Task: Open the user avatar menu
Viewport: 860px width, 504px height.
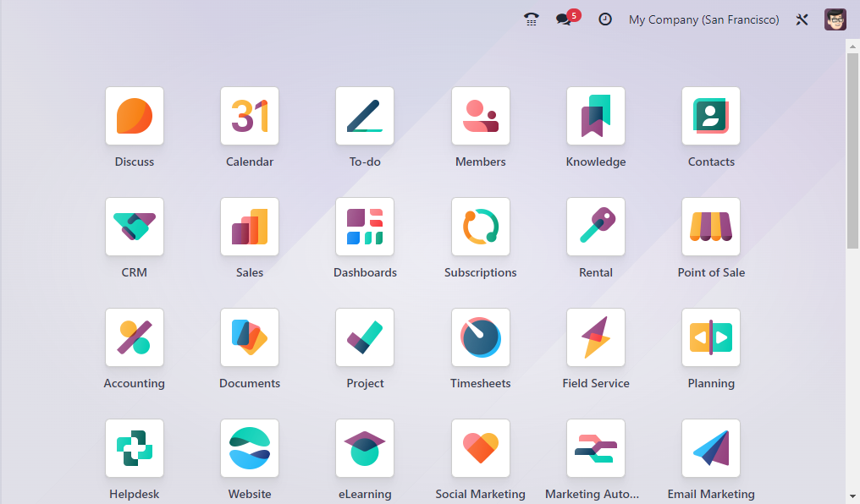Action: (835, 19)
